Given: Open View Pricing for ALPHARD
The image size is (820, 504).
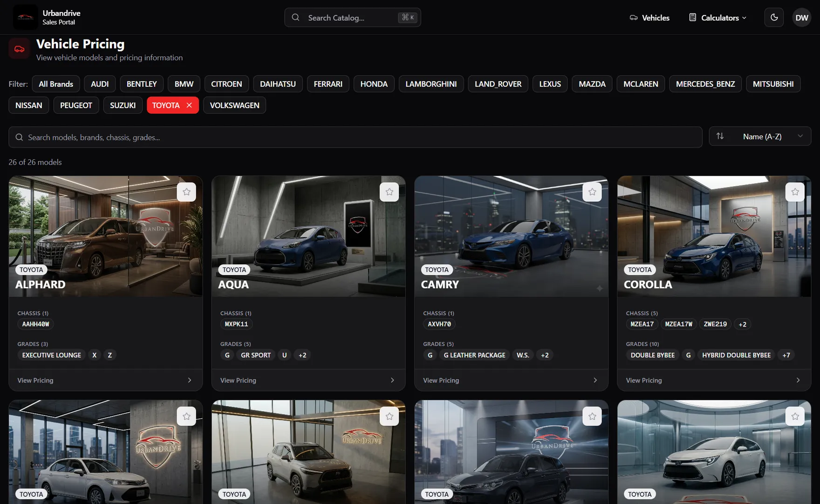Looking at the screenshot, I should click(105, 380).
